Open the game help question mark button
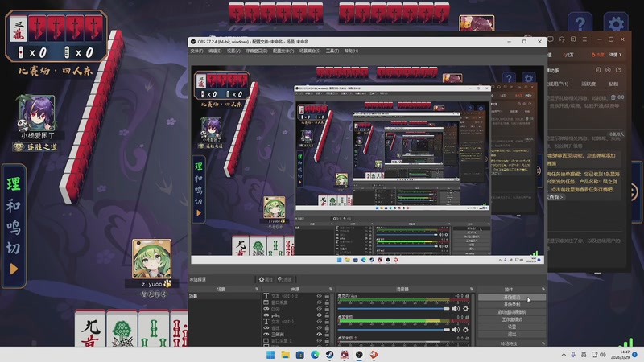Image resolution: width=644 pixels, height=362 pixels. tap(580, 23)
